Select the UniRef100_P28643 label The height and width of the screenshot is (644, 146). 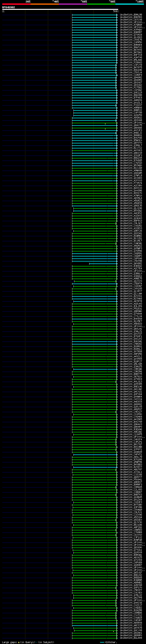tap(131, 63)
